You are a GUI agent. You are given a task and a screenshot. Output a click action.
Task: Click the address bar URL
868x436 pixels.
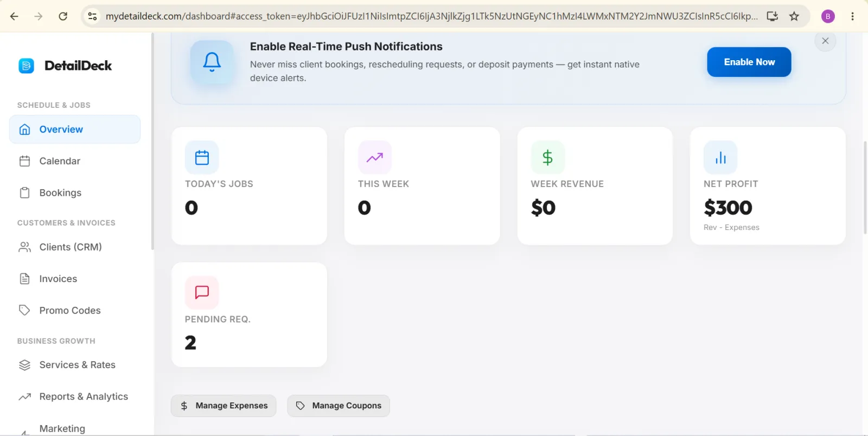[x=431, y=16]
